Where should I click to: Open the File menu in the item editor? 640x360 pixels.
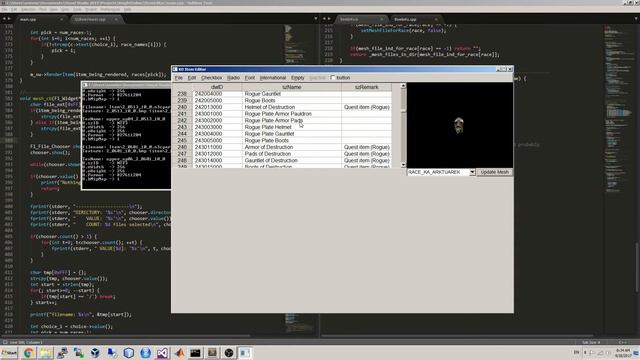click(179, 78)
